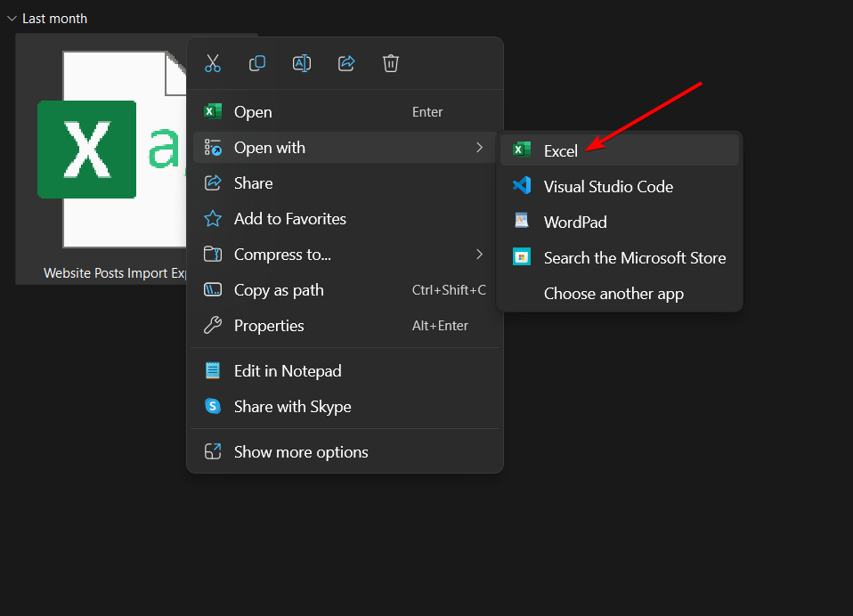Screen dimensions: 853x616
Task: Click the Delete trash can icon
Action: (x=391, y=63)
